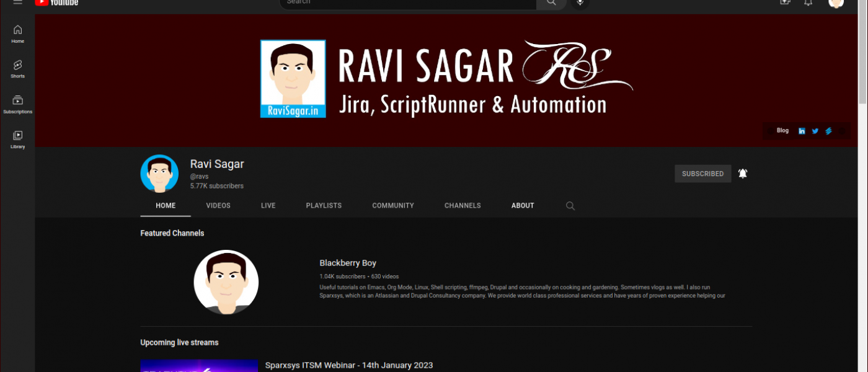The height and width of the screenshot is (372, 868).
Task: Select the ABOUT tab
Action: coord(523,206)
